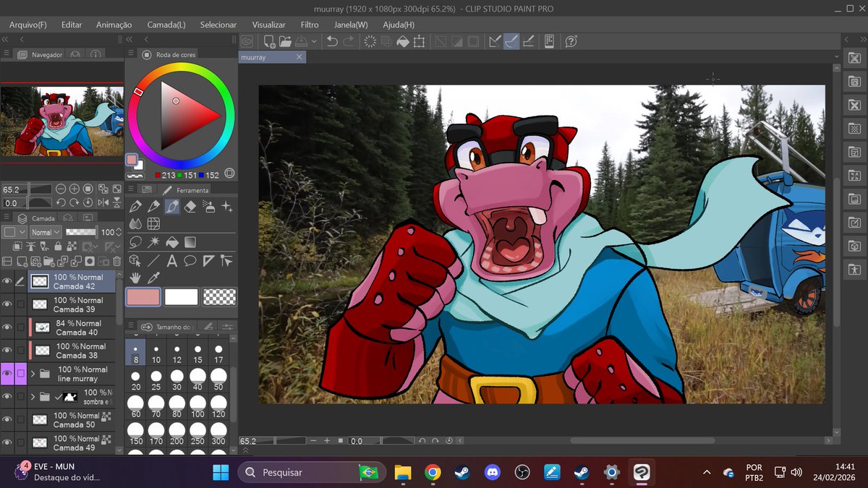This screenshot has height=488, width=868.
Task: Click the white sub color swatch
Action: tap(181, 296)
